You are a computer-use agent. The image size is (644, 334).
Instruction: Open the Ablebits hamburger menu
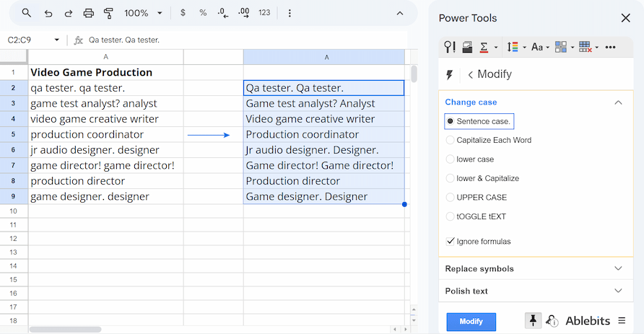[x=622, y=320]
